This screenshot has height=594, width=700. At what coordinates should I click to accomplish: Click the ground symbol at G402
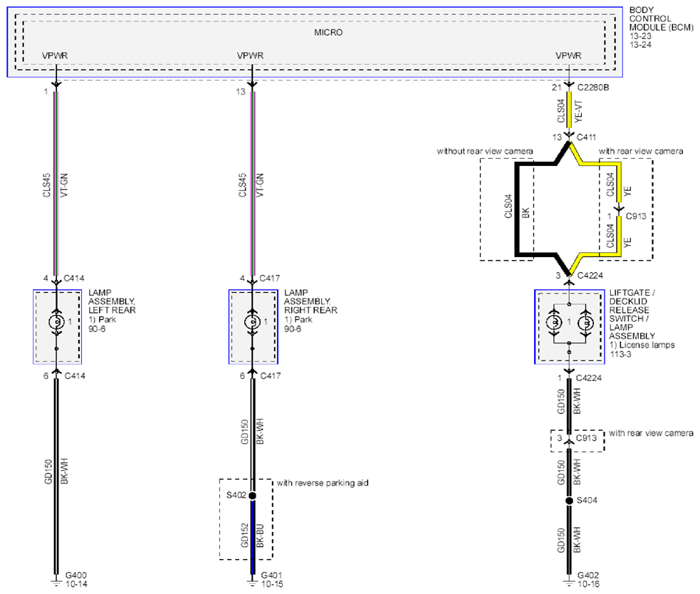569,581
